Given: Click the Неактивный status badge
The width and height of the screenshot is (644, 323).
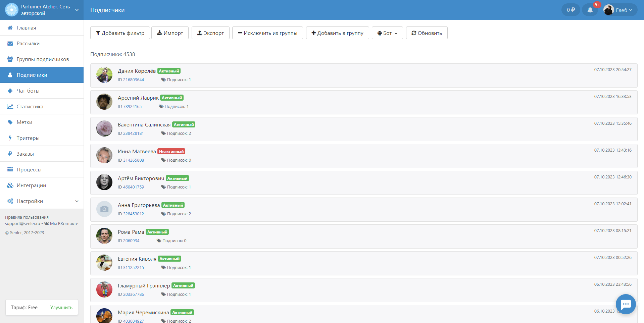Looking at the screenshot, I should tap(171, 152).
